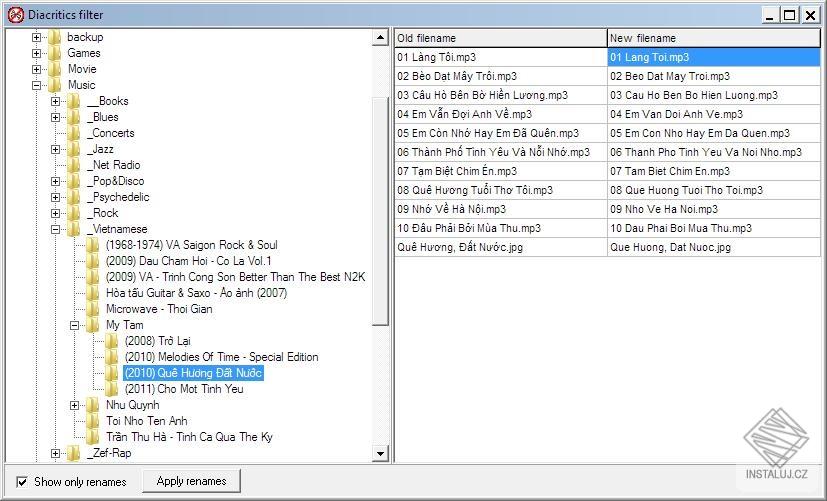This screenshot has height=501, width=827.
Task: Click folder icon of Microwave - Thoi Gian
Action: click(93, 309)
